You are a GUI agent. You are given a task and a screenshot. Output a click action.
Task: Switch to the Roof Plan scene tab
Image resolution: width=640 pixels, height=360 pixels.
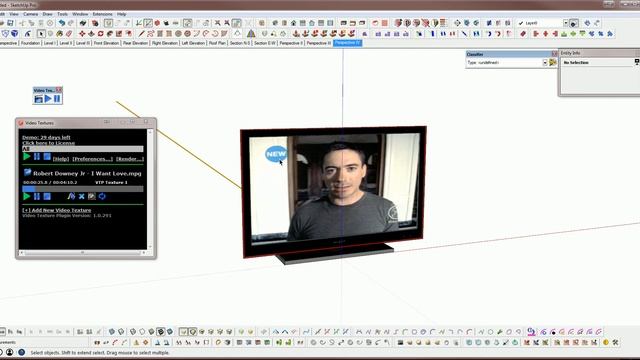[217, 43]
